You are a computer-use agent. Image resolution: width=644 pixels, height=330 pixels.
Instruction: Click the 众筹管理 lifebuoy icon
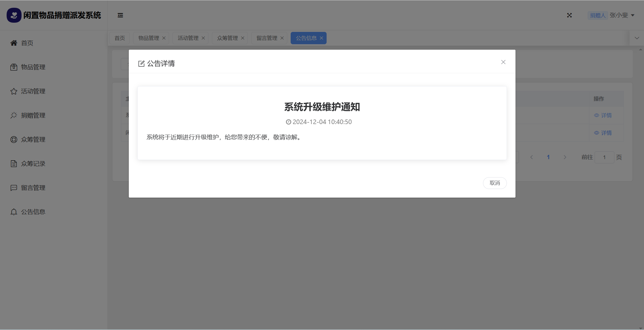(14, 140)
